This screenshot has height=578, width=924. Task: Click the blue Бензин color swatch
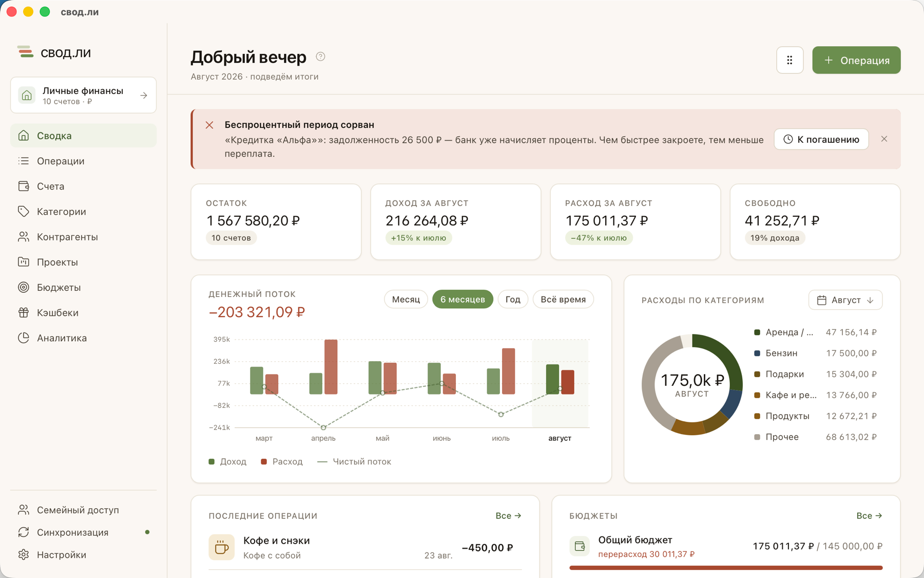tap(757, 353)
